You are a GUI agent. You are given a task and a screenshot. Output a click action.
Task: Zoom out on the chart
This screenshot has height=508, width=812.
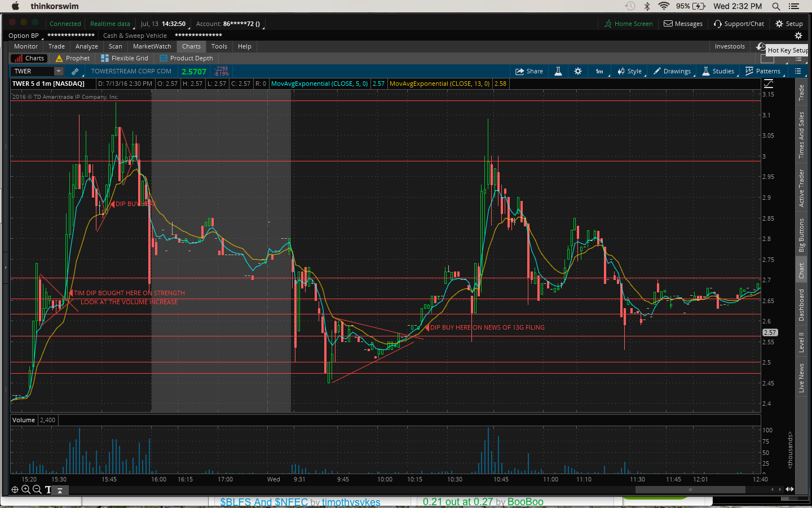point(37,489)
